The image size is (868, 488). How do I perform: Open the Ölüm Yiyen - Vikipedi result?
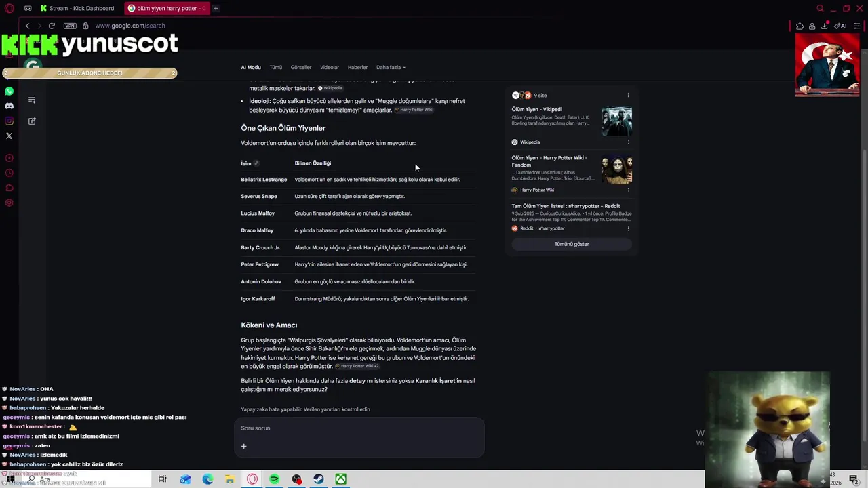(x=536, y=109)
